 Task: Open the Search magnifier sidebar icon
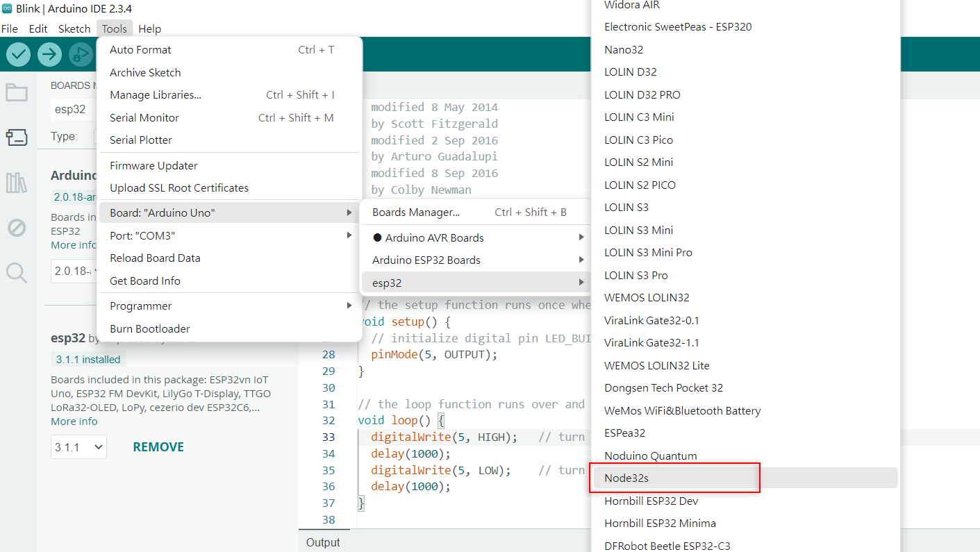17,272
